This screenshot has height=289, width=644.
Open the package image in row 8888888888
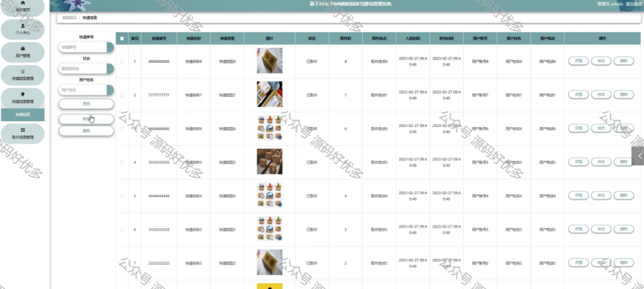pos(269,61)
